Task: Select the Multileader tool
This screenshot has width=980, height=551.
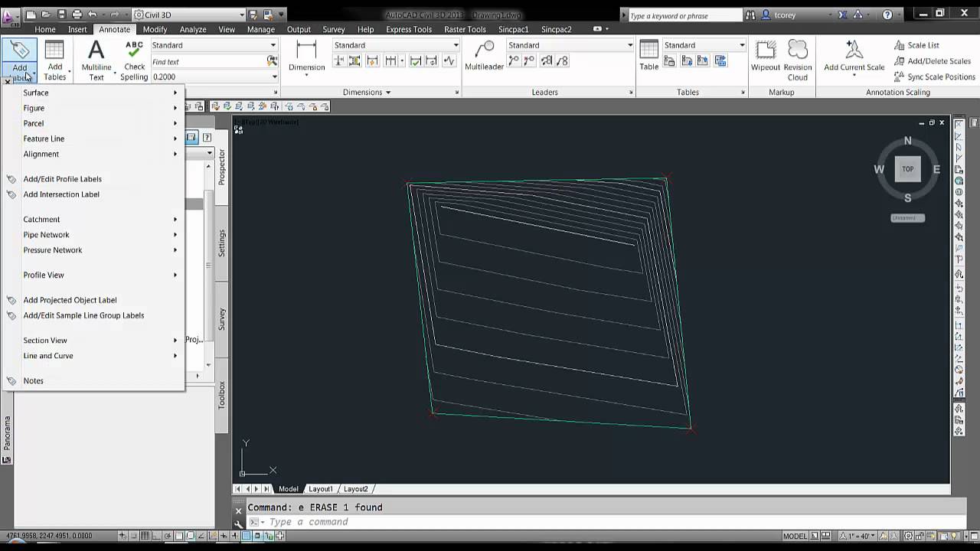Action: (x=484, y=57)
